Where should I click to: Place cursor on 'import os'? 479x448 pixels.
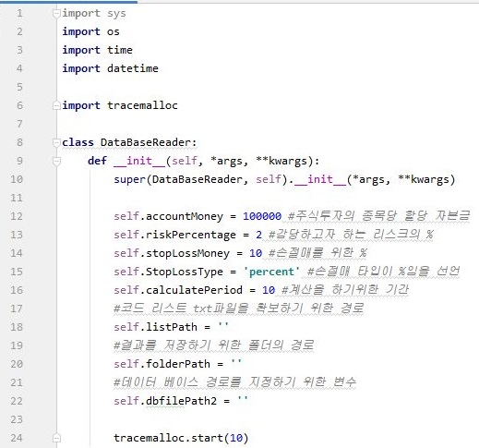90,31
